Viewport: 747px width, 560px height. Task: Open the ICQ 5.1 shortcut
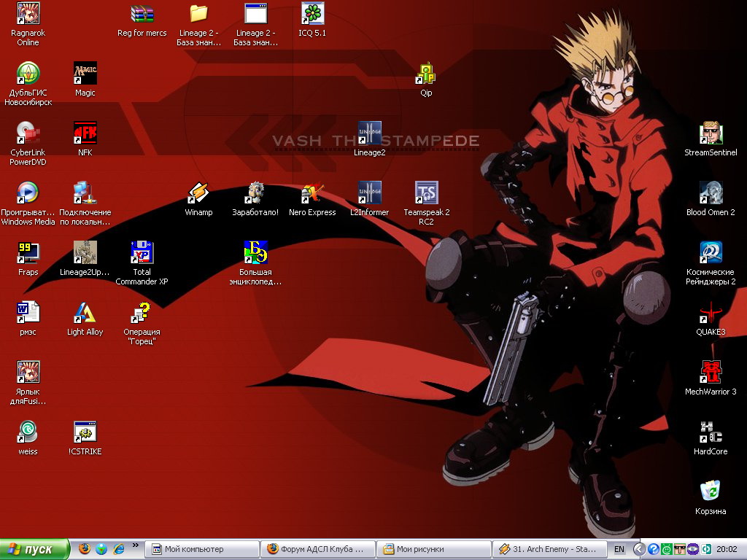tap(312, 14)
